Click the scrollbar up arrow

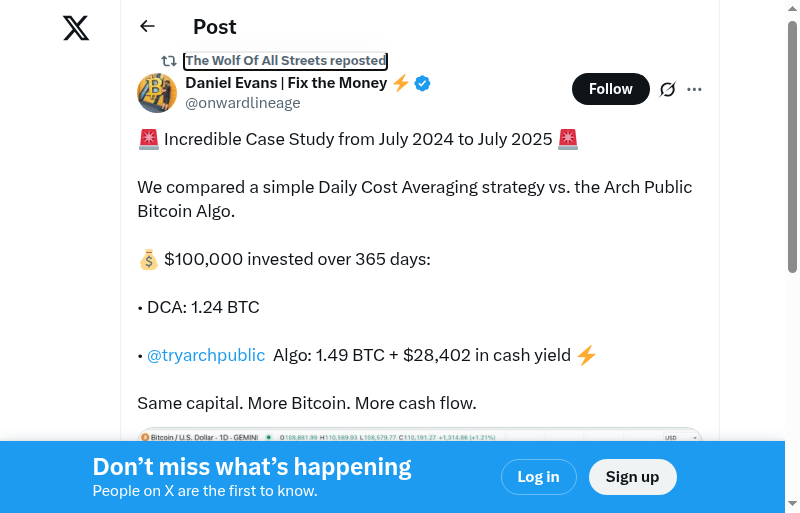tap(792, 8)
